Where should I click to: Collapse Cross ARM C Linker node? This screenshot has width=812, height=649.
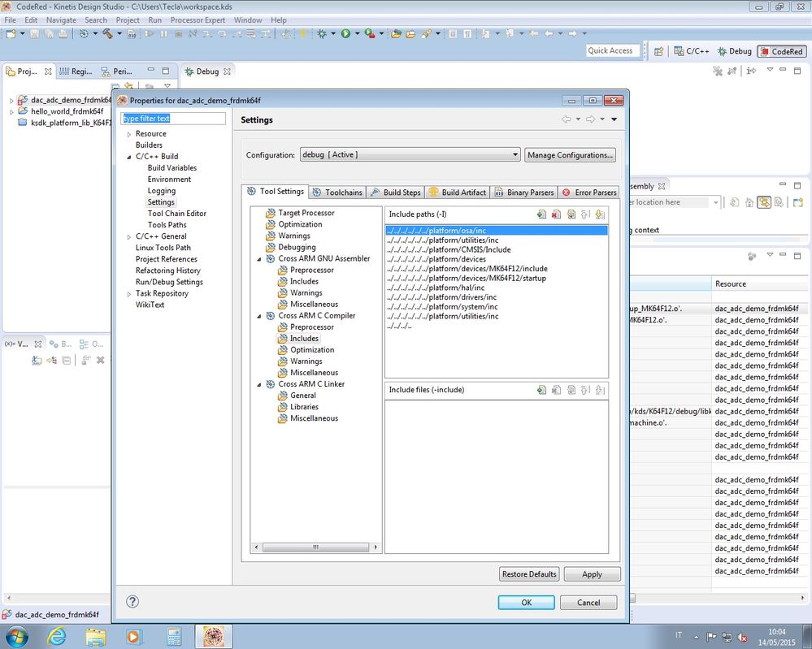259,384
